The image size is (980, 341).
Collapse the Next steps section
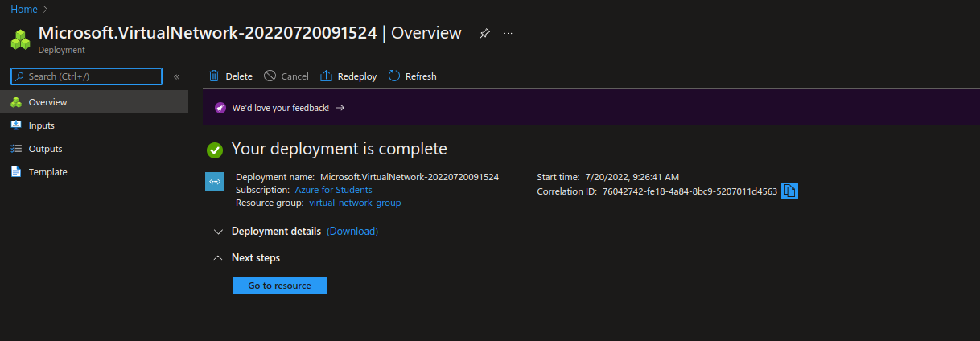[246, 258]
